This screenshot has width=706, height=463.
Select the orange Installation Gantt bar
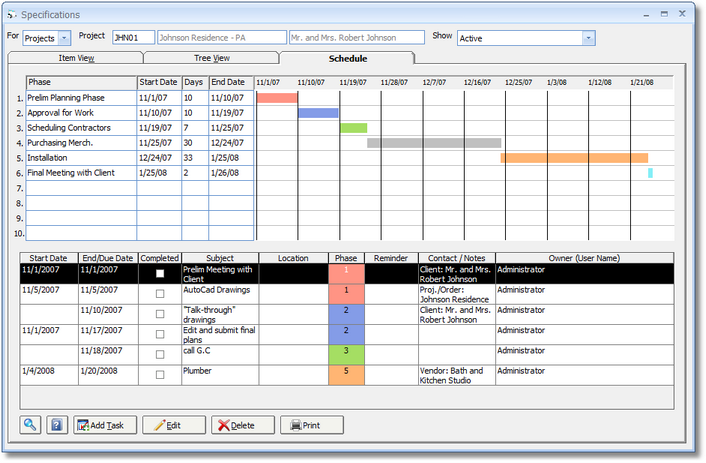[575, 158]
